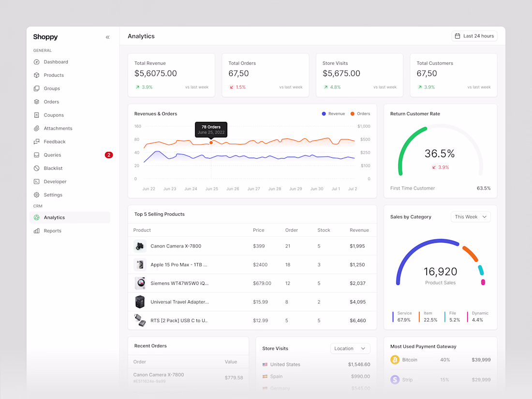Click the red Queries notification badge
532x399 pixels.
[108, 155]
